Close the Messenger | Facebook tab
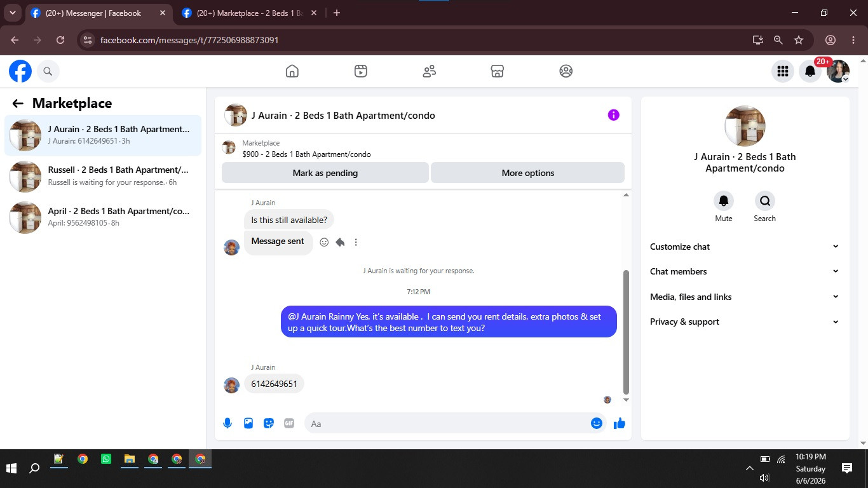The width and height of the screenshot is (868, 488). [163, 13]
